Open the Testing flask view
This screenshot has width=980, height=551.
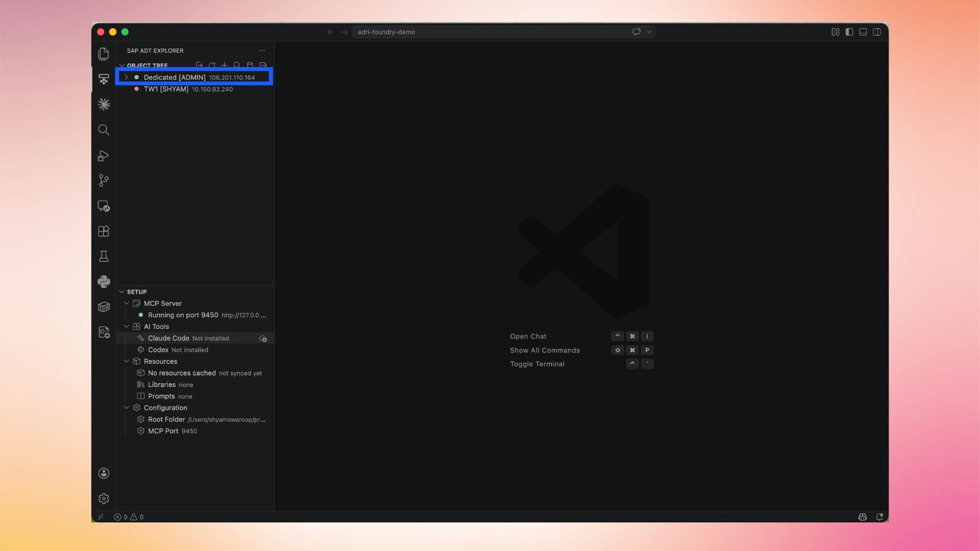coord(104,256)
